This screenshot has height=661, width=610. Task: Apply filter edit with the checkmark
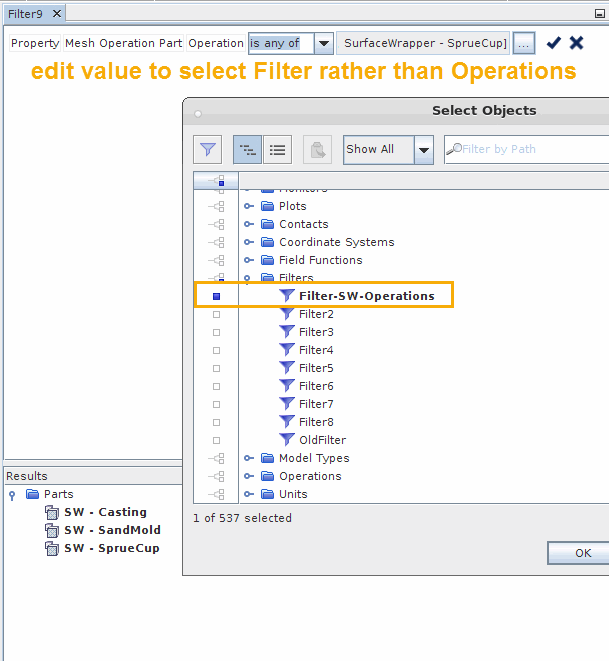coord(554,43)
